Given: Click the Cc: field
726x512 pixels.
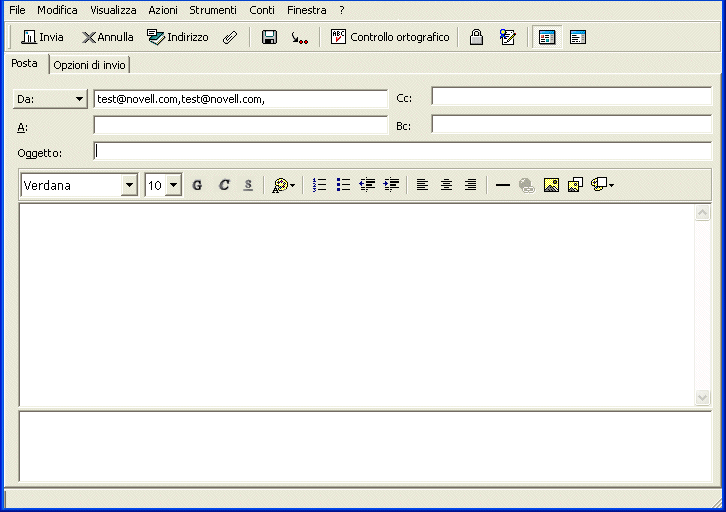Looking at the screenshot, I should [571, 96].
